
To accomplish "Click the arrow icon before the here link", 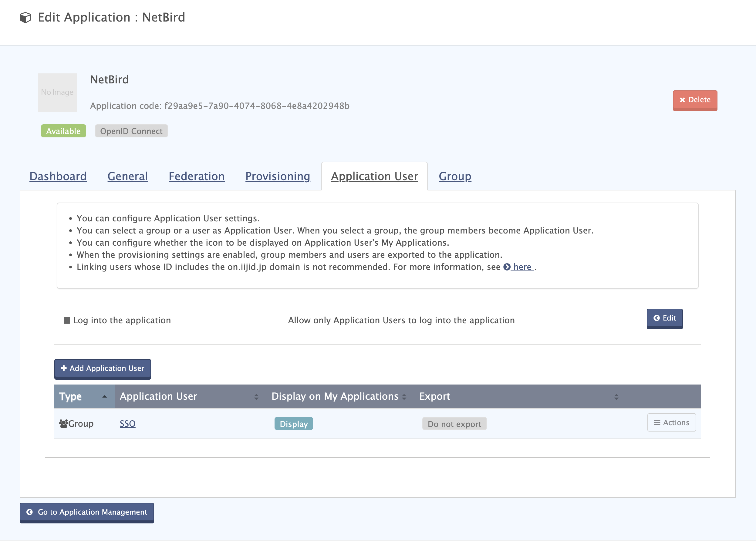I will click(x=507, y=267).
